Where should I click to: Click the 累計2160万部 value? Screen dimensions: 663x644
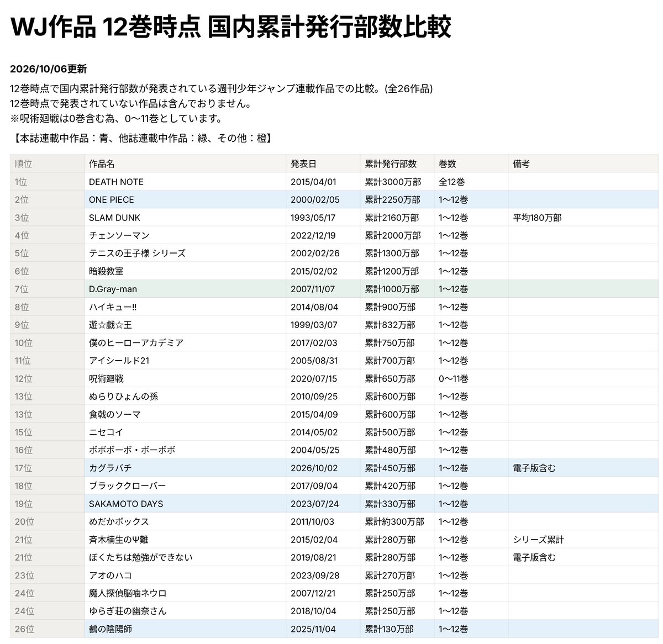pos(392,218)
